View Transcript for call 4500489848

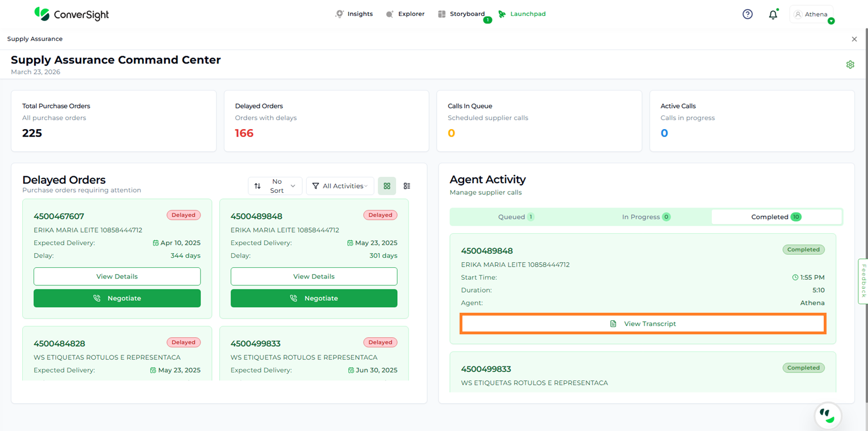pos(642,324)
